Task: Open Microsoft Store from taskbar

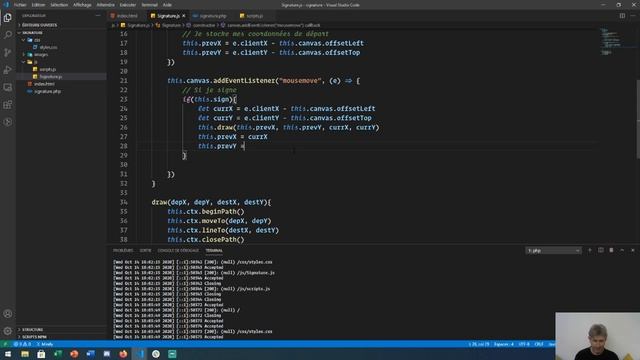Action: [x=41, y=354]
